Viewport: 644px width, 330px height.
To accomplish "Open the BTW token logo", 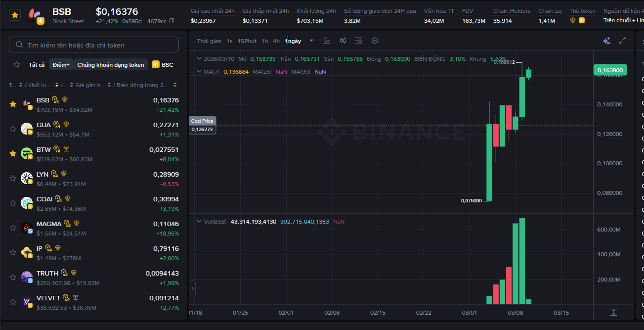I will [x=27, y=154].
